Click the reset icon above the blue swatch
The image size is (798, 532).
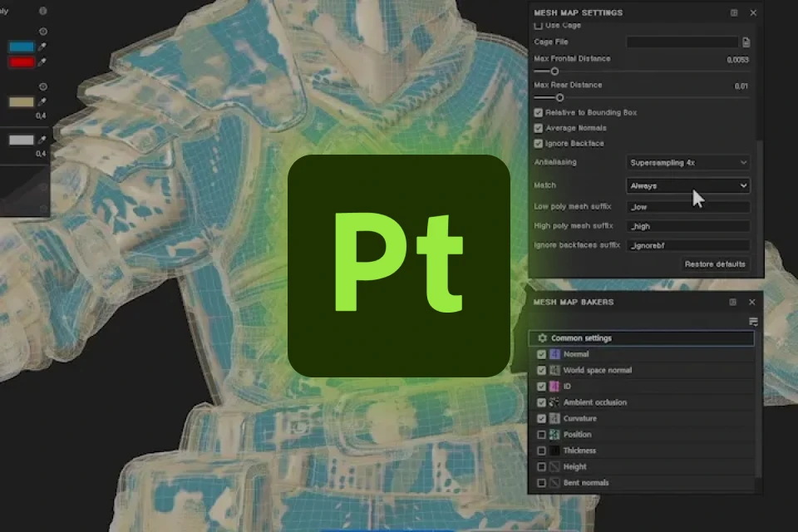tap(43, 32)
